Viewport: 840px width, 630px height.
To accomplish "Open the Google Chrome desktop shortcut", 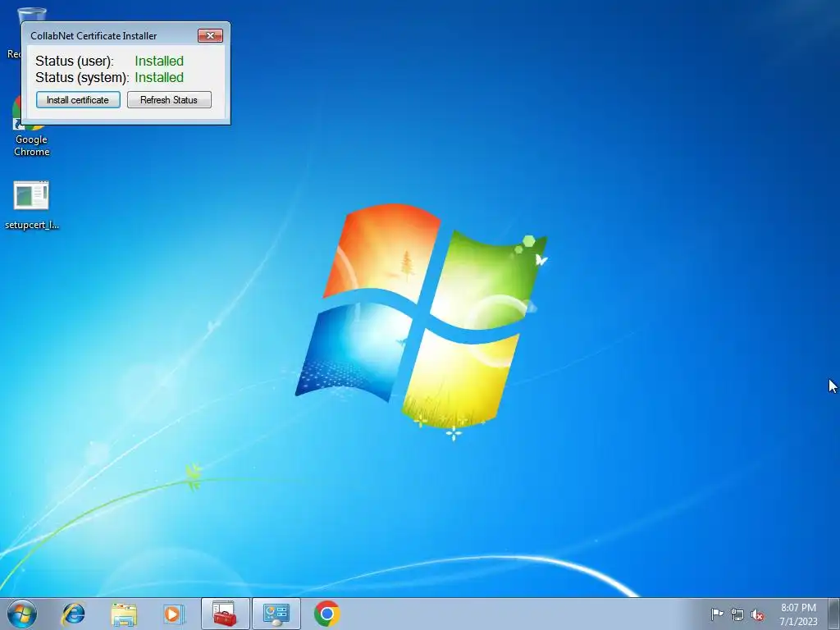I will pyautogui.click(x=31, y=140).
